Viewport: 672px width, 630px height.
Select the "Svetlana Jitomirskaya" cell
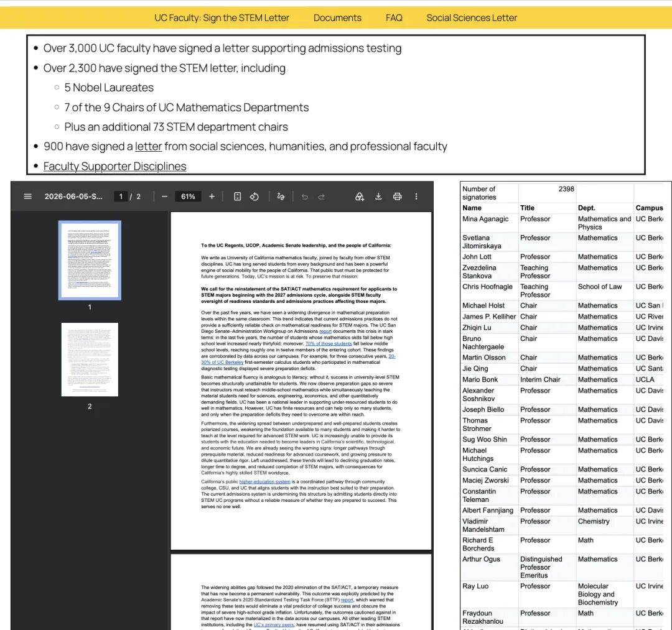click(489, 242)
